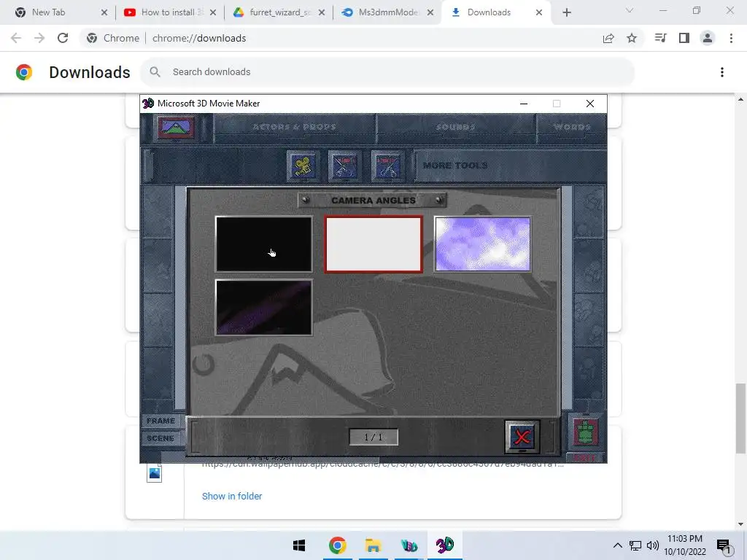Open the Windows Start menu

click(299, 545)
